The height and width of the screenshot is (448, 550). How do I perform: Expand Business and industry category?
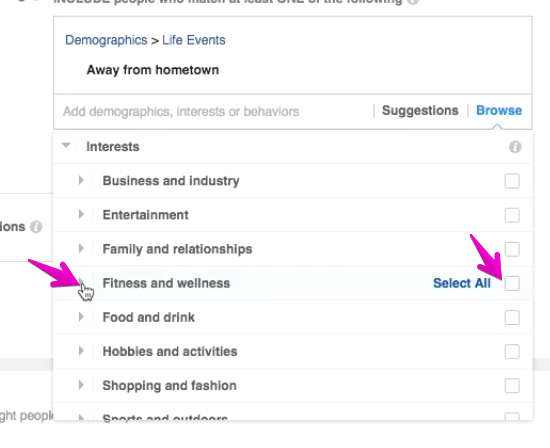pos(81,180)
